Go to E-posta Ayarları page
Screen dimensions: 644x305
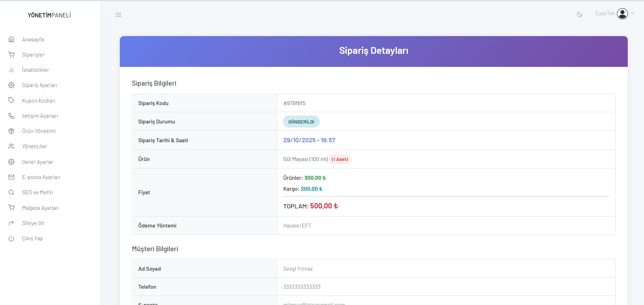[41, 177]
